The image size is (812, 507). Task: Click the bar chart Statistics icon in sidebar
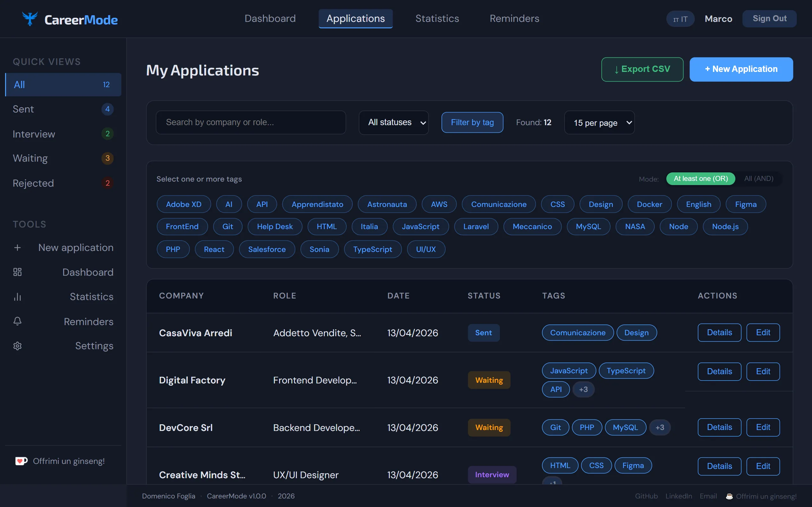point(17,297)
